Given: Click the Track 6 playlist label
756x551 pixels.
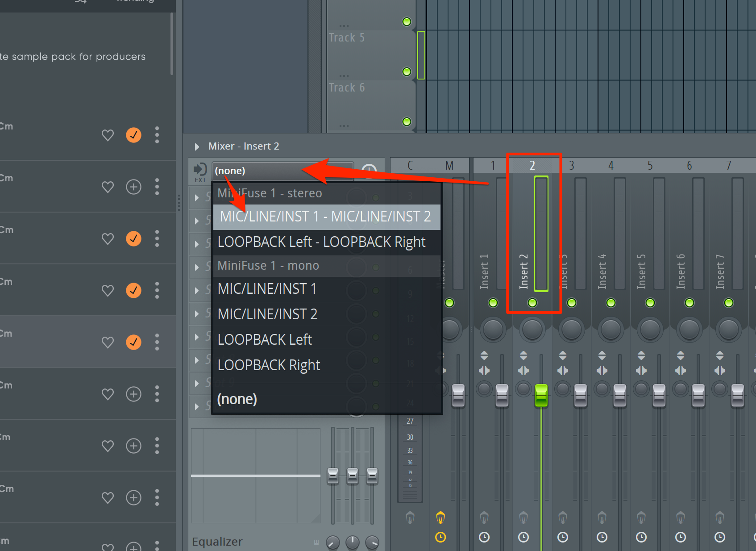Looking at the screenshot, I should click(347, 88).
